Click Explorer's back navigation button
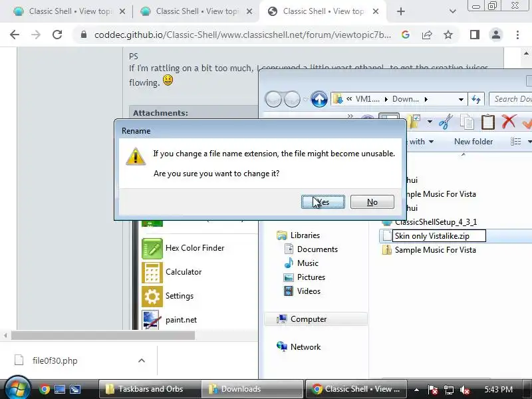 tap(273, 99)
